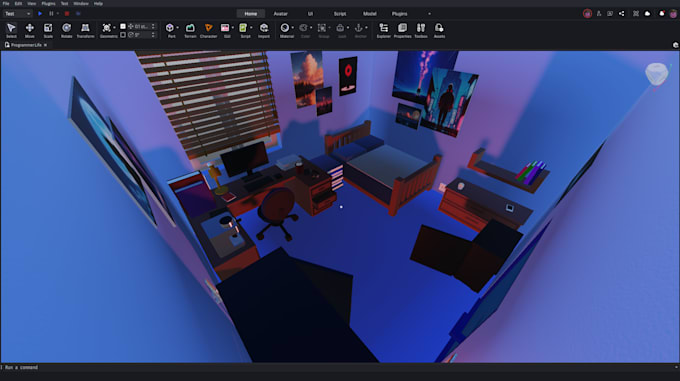Image resolution: width=680 pixels, height=381 pixels.
Task: Click the share icon in top bar
Action: [x=621, y=14]
